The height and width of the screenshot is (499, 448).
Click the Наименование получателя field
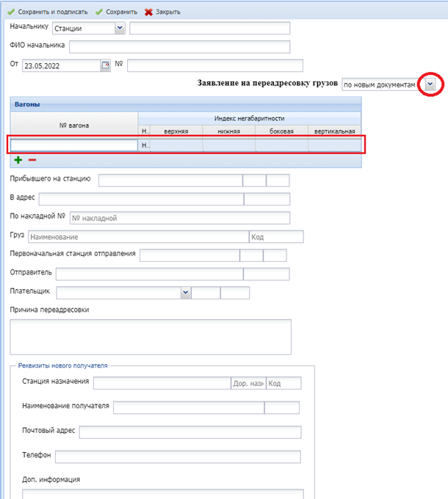coord(189,408)
